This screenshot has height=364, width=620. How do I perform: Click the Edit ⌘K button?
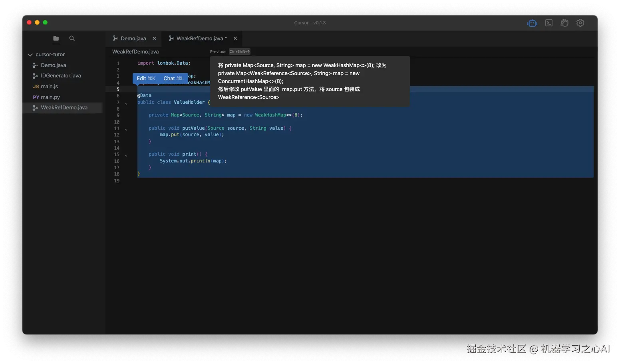146,78
